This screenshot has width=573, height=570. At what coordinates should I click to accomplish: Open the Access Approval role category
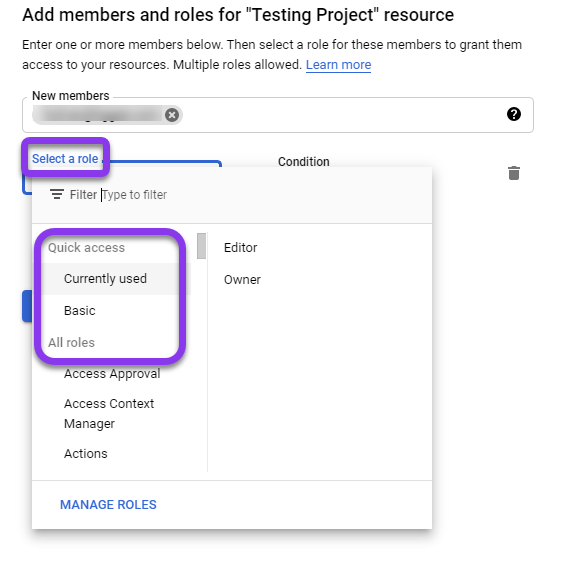point(112,373)
